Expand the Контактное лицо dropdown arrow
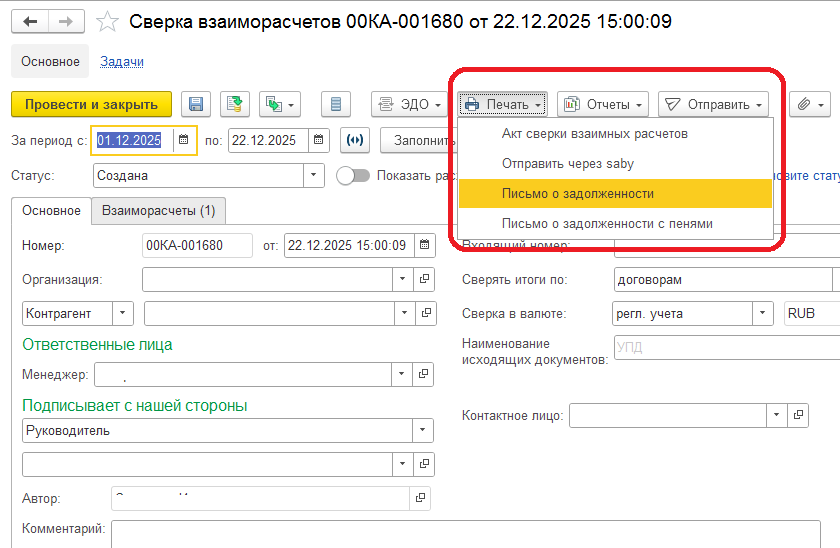Viewport: 840px width, 548px height. point(777,415)
